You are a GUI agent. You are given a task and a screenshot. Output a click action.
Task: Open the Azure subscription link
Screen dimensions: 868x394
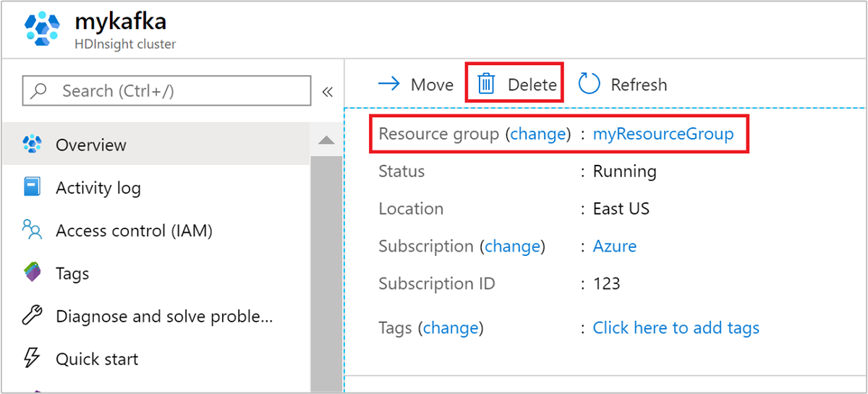[614, 246]
